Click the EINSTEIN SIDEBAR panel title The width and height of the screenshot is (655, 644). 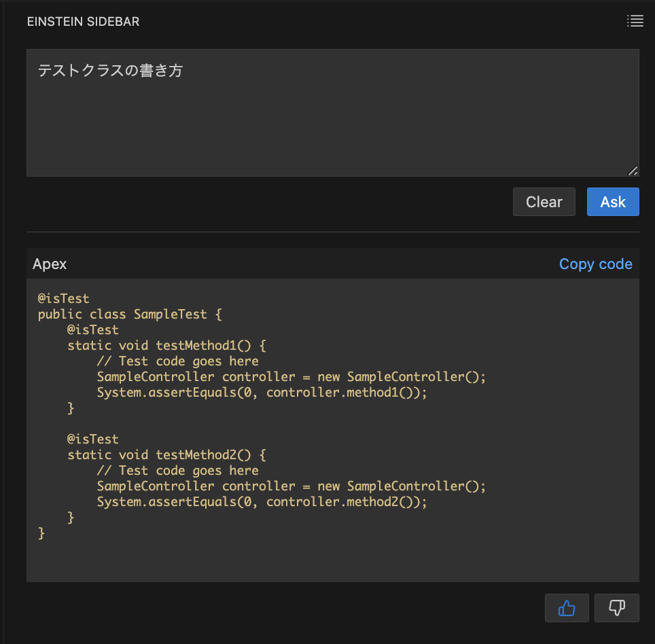[83, 21]
